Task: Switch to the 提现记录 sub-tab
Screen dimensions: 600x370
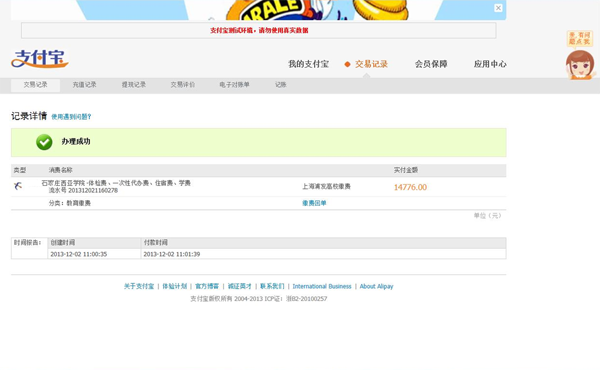Action: point(134,85)
